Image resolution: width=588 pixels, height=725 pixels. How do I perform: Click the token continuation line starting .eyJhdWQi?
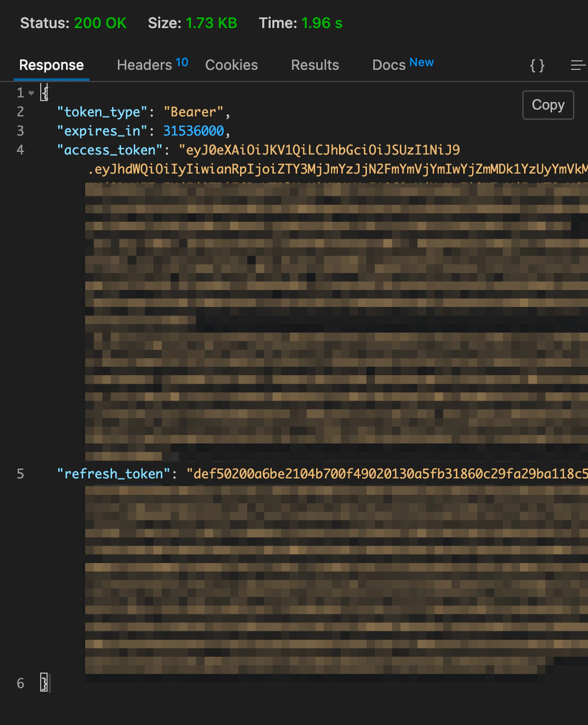pos(338,169)
